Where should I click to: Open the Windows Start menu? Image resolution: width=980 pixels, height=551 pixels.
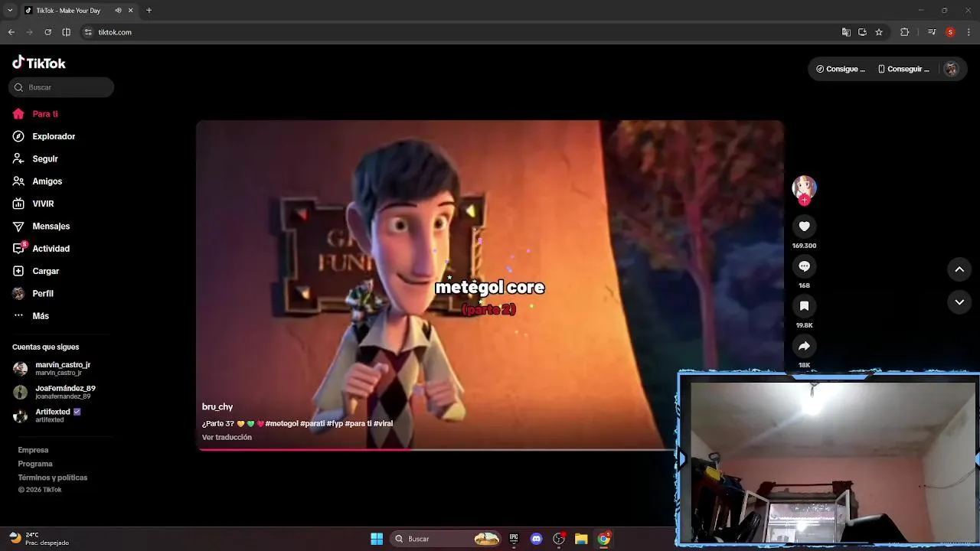(377, 539)
